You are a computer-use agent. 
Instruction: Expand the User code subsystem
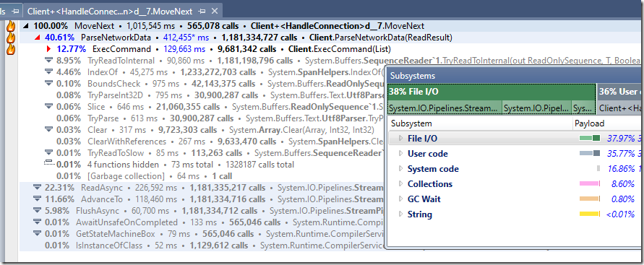401,154
